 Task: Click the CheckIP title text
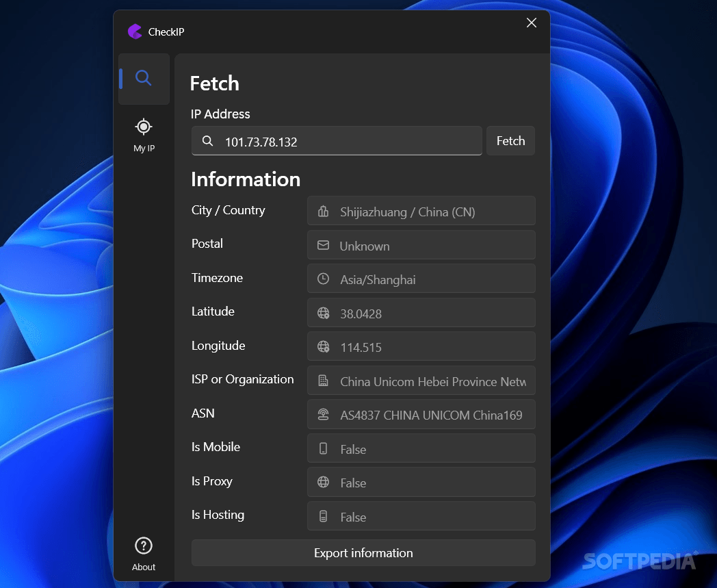pyautogui.click(x=166, y=32)
